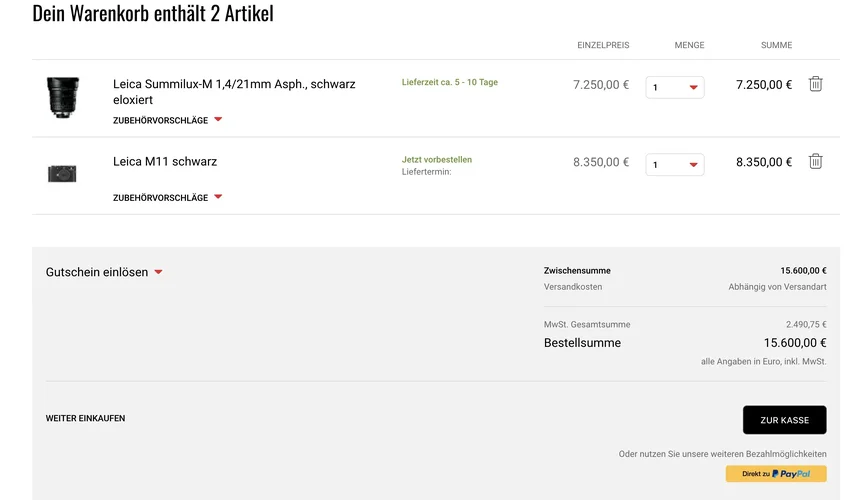
Task: Open the Leica M11 camera thumbnail
Action: (62, 173)
